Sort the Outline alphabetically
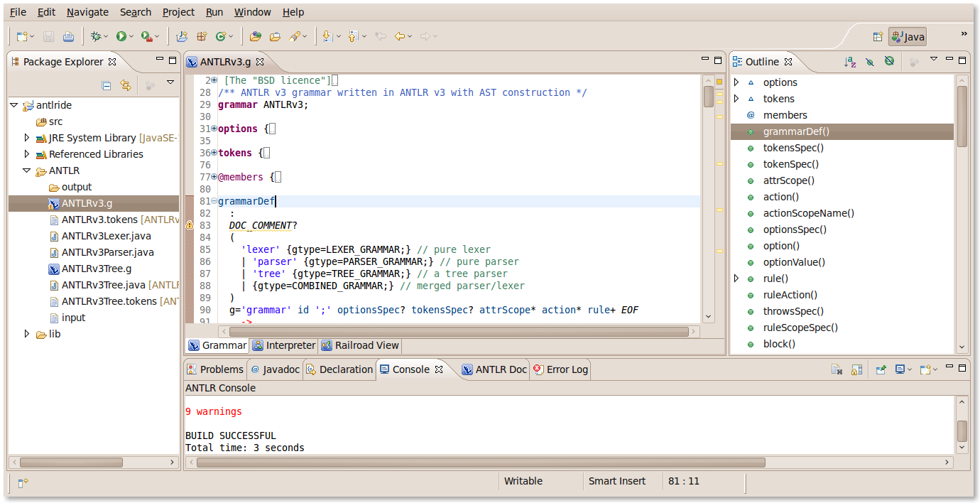Screen dimensions: 980x503 coord(850,63)
